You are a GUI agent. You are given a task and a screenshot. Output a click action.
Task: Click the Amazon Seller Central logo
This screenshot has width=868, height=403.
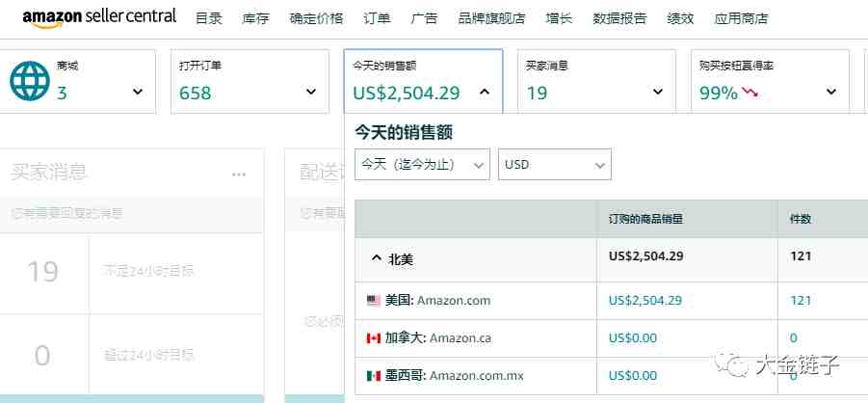(x=99, y=16)
